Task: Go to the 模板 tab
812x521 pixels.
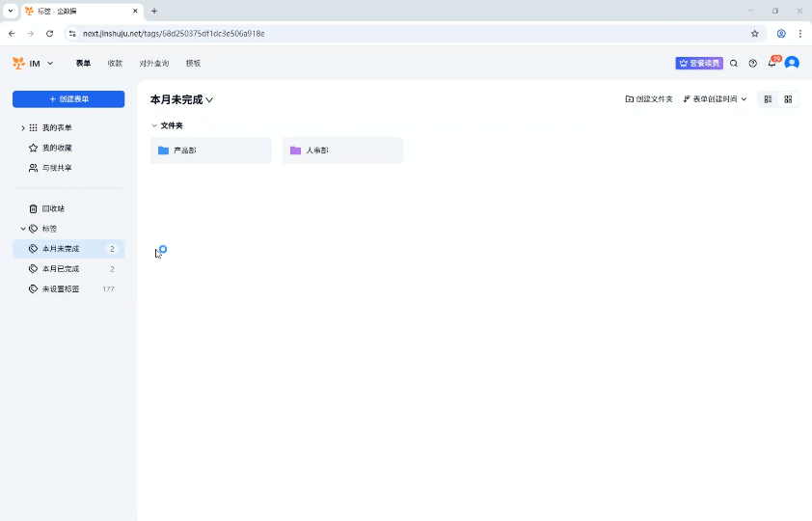Action: [193, 64]
